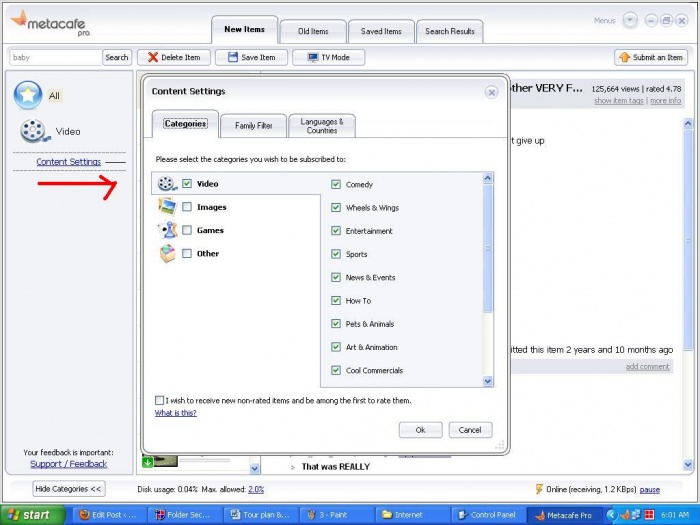Enable the Games category checkbox
This screenshot has width=700, height=525.
[187, 230]
